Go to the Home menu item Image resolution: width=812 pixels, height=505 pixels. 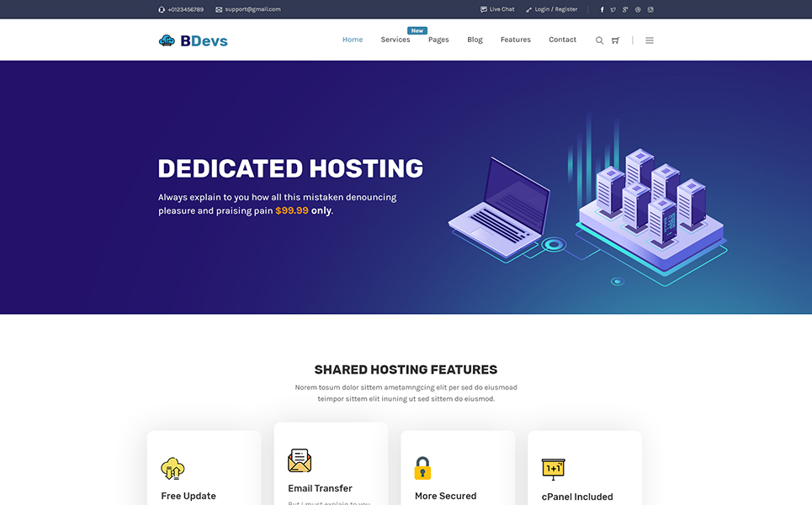pyautogui.click(x=353, y=40)
